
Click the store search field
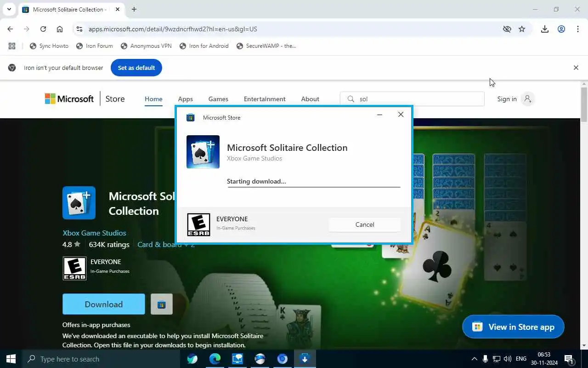[x=412, y=99]
